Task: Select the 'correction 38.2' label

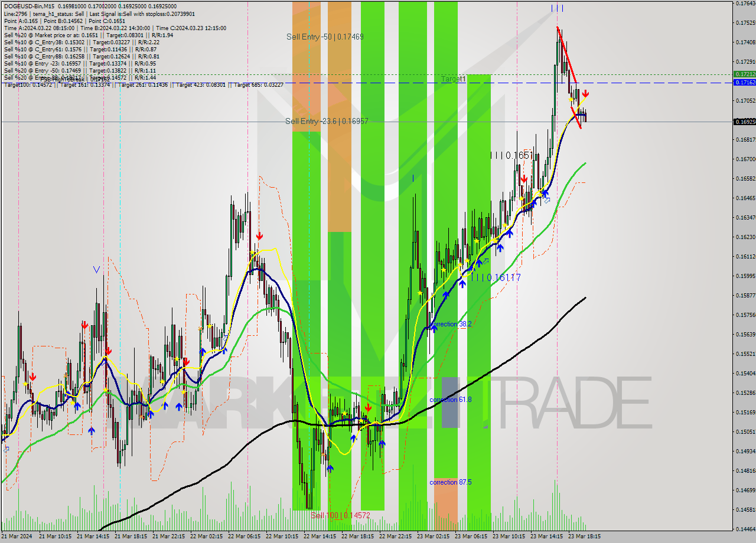Action: tap(451, 324)
